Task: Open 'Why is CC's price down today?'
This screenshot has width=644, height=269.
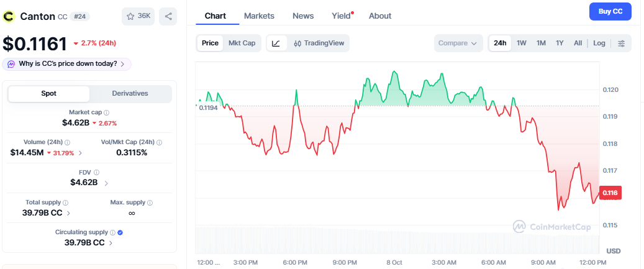Action: pos(66,64)
